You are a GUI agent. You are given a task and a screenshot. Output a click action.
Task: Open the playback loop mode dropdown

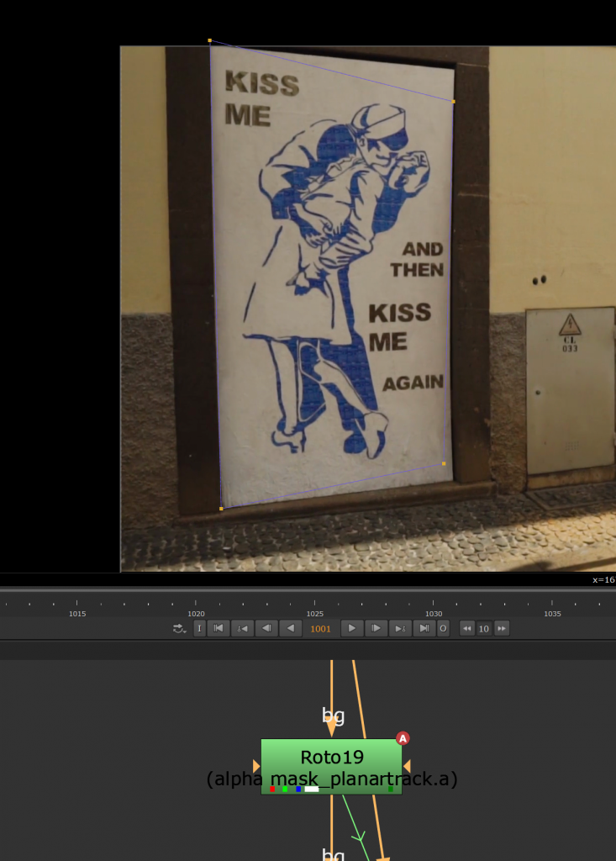pos(179,628)
